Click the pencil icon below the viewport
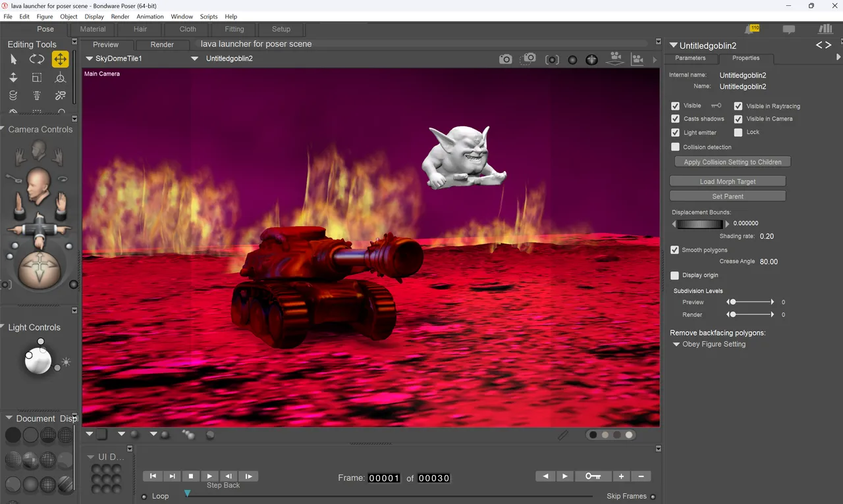Viewport: 843px width, 504px height. click(562, 435)
